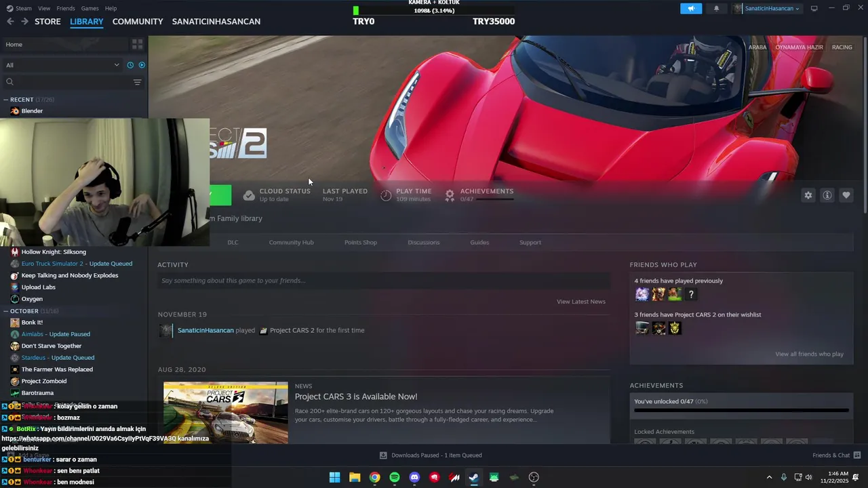Open the STORE tab
The width and height of the screenshot is (868, 488).
[x=47, y=22]
